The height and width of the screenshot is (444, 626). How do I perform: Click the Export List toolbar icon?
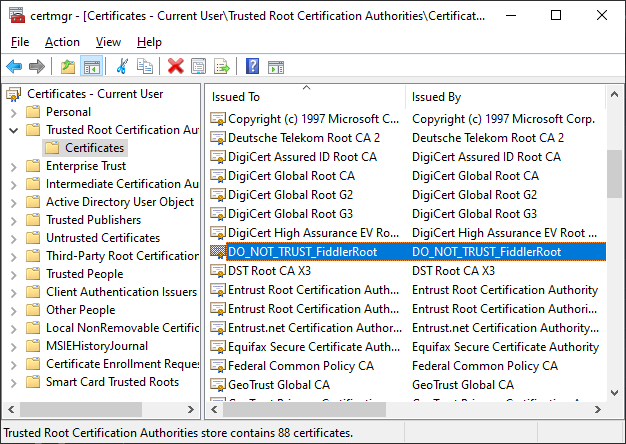(222, 67)
